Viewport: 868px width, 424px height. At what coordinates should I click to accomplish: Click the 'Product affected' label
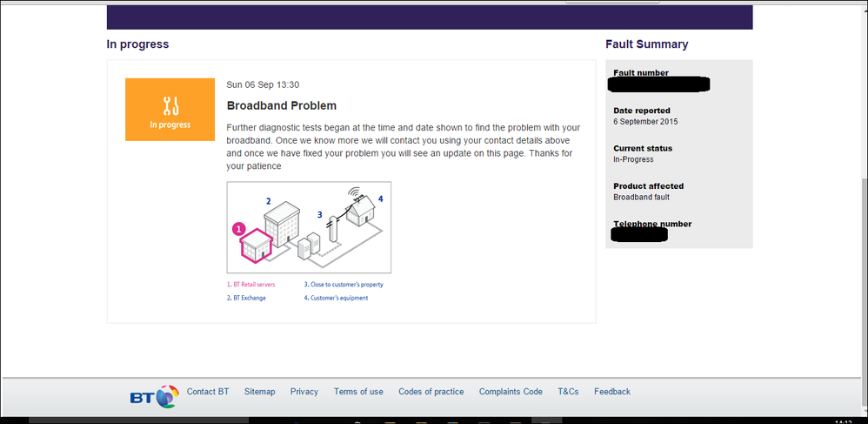[648, 186]
